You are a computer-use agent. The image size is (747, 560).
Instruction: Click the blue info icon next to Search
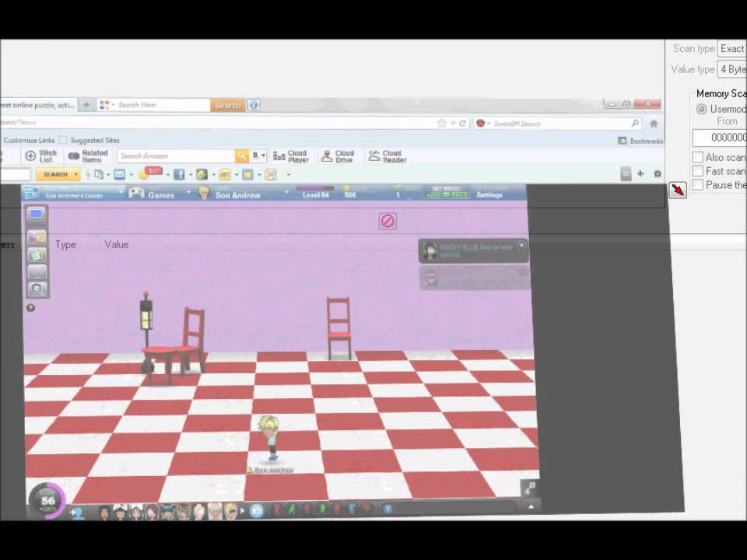[x=254, y=105]
